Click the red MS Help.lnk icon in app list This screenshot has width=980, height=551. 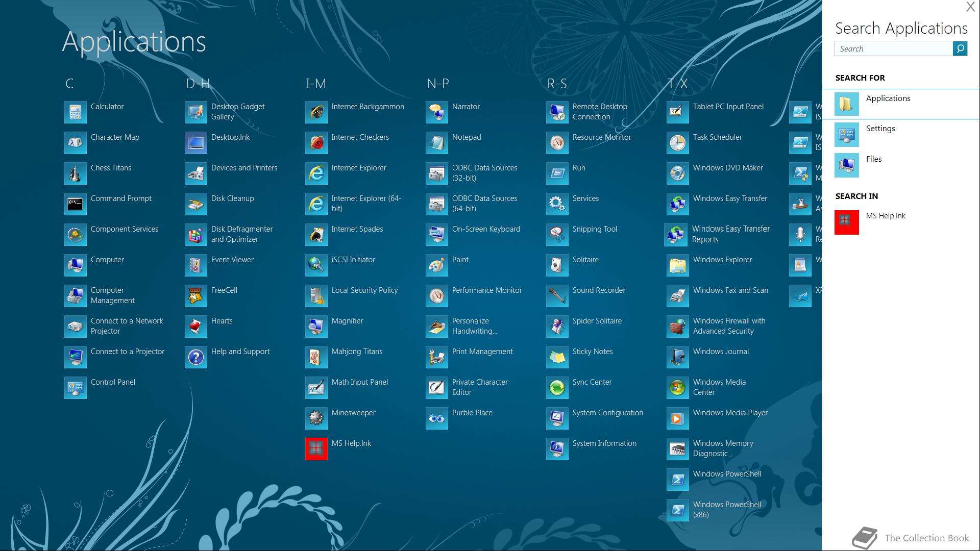316,449
